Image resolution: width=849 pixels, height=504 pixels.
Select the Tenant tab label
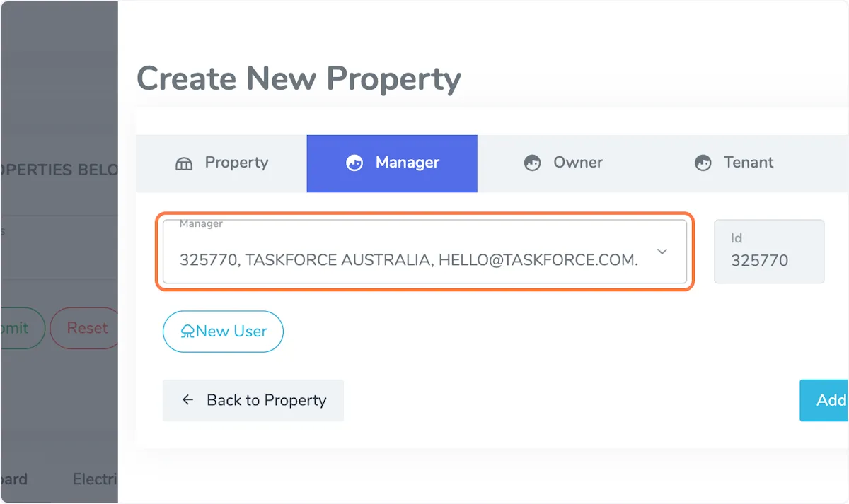[749, 163]
